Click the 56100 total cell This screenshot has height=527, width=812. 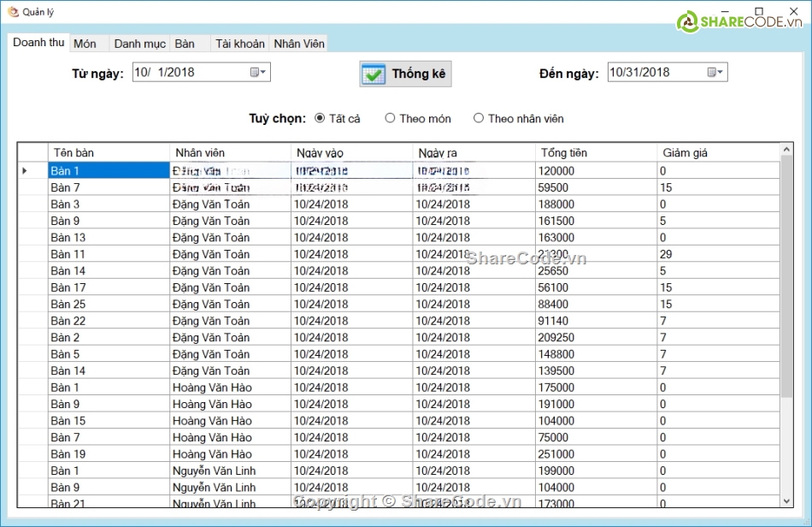click(596, 287)
